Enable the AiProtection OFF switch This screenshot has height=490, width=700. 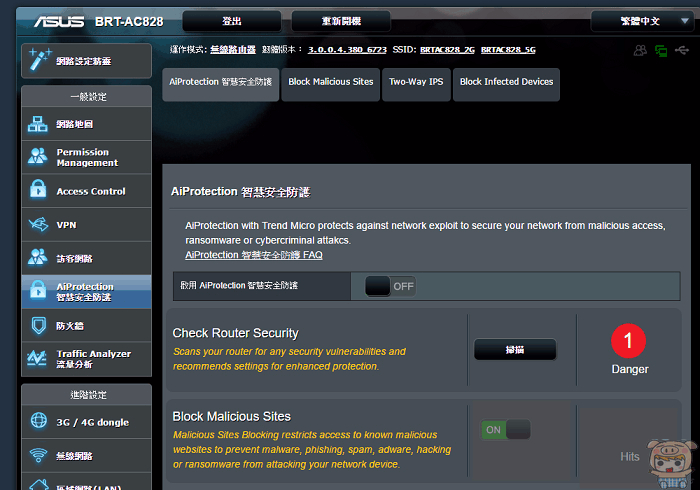pyautogui.click(x=390, y=286)
